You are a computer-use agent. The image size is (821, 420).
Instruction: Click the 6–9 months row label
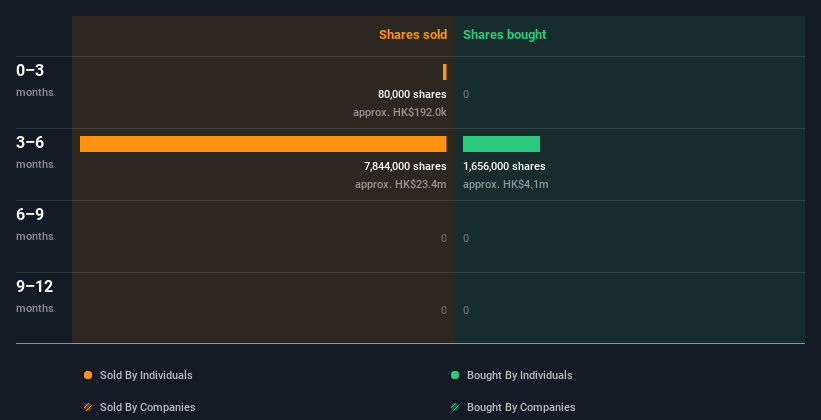click(x=35, y=224)
